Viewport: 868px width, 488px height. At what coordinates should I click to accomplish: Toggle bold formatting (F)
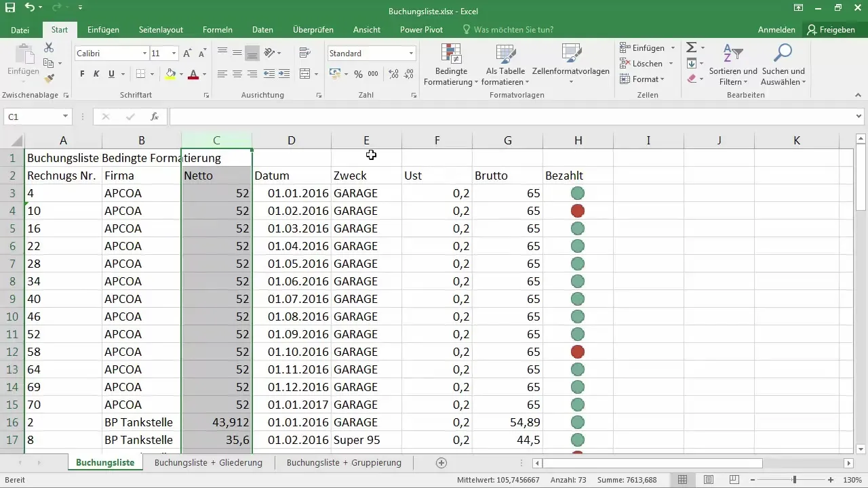82,74
